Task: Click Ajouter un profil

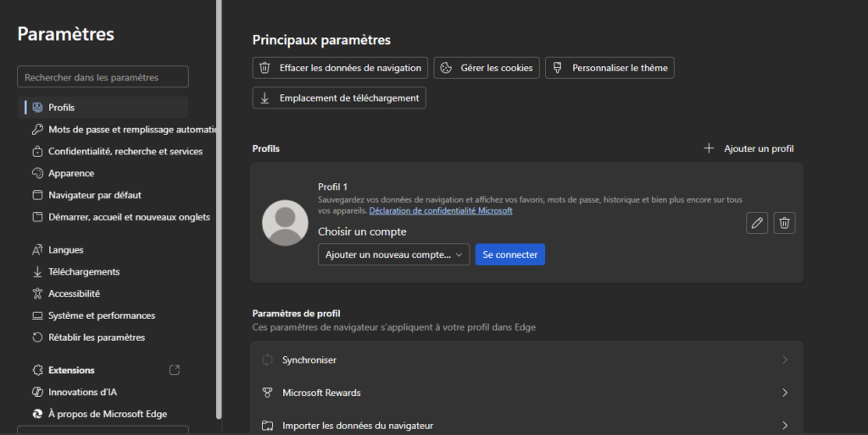Action: point(748,148)
